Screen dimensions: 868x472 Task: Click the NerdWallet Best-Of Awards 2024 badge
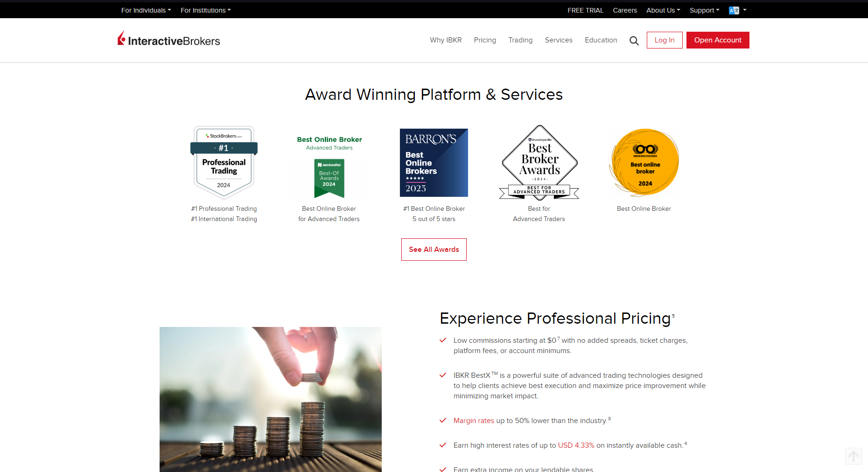coord(329,167)
